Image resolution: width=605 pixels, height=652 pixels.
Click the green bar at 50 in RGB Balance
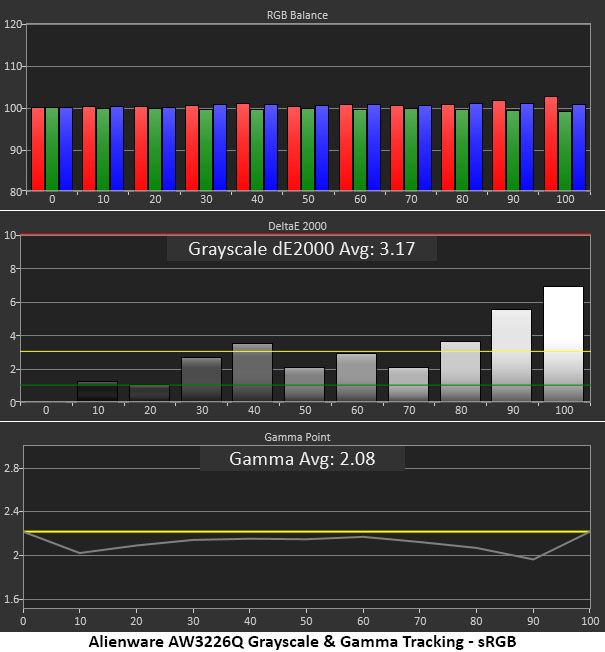point(308,150)
